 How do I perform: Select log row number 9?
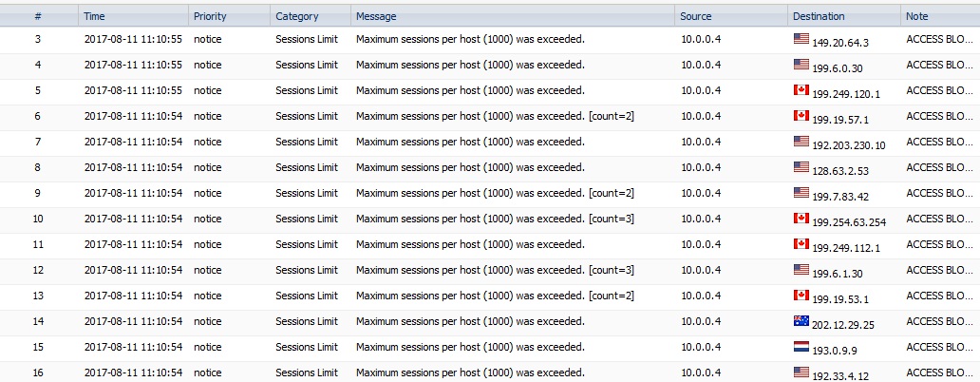point(37,193)
